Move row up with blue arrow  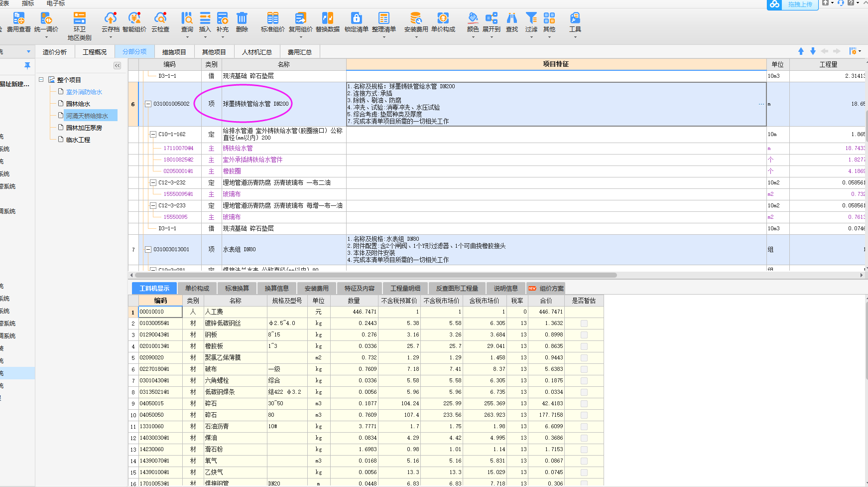pos(801,51)
